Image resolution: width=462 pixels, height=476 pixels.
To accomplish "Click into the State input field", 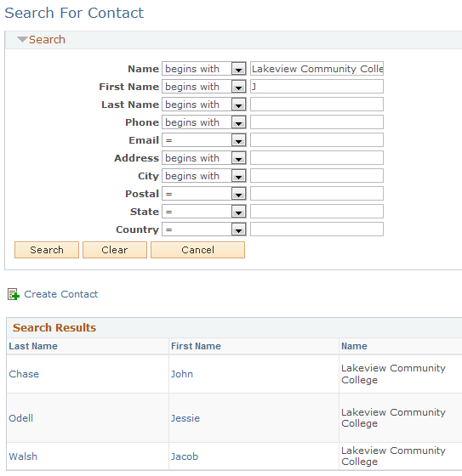I will tap(317, 212).
